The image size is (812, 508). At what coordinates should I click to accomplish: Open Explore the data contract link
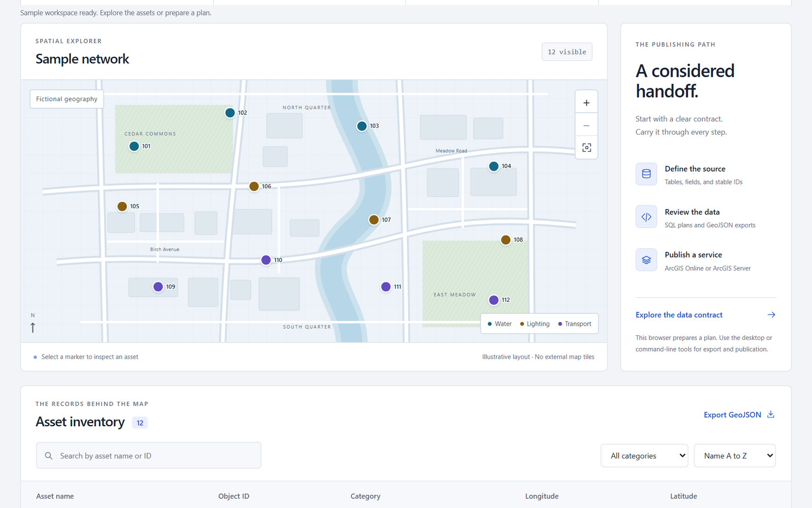pyautogui.click(x=679, y=315)
